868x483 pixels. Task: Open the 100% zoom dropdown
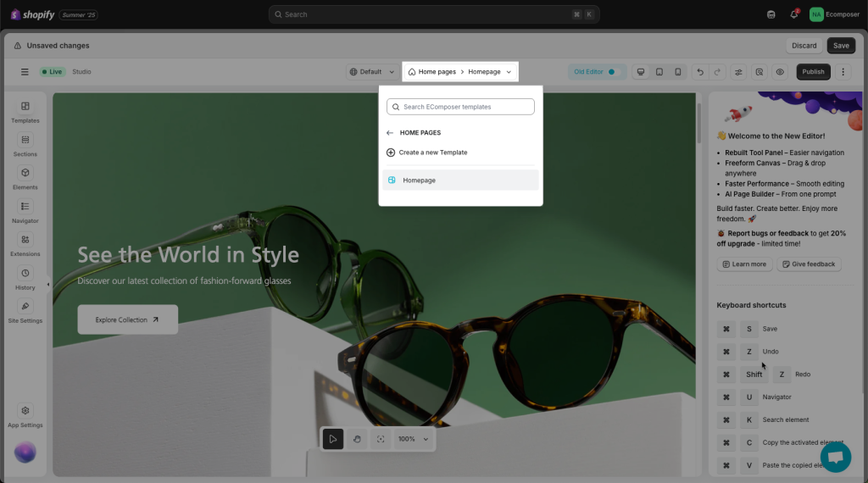413,439
